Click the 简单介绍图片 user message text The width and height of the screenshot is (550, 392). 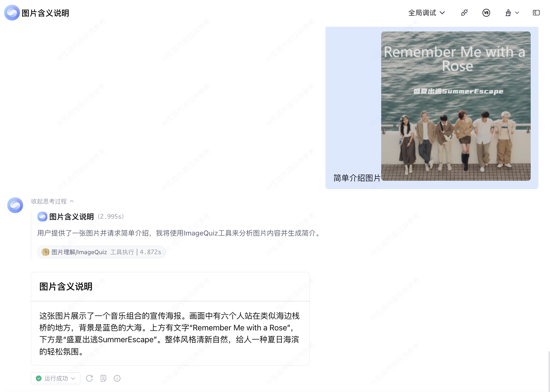357,178
